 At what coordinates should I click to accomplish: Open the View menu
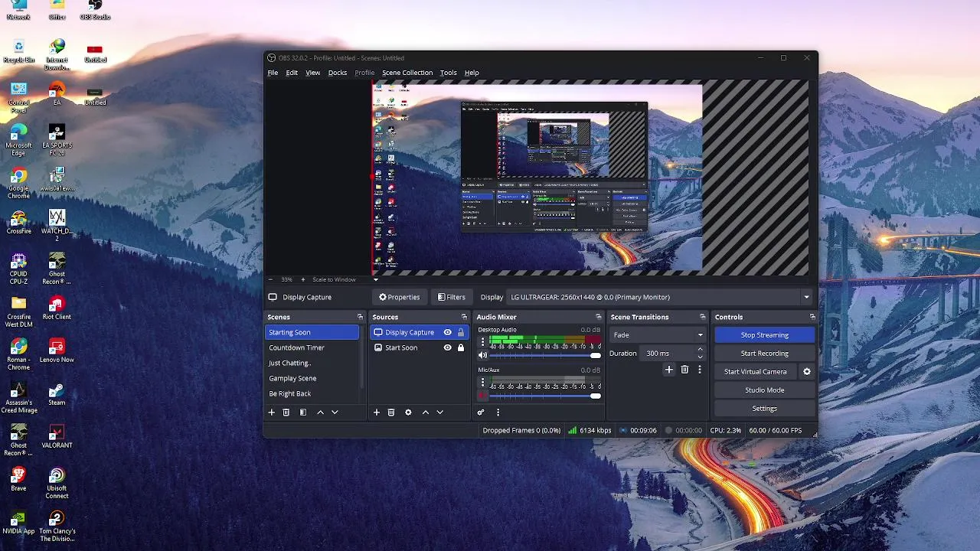(x=313, y=73)
